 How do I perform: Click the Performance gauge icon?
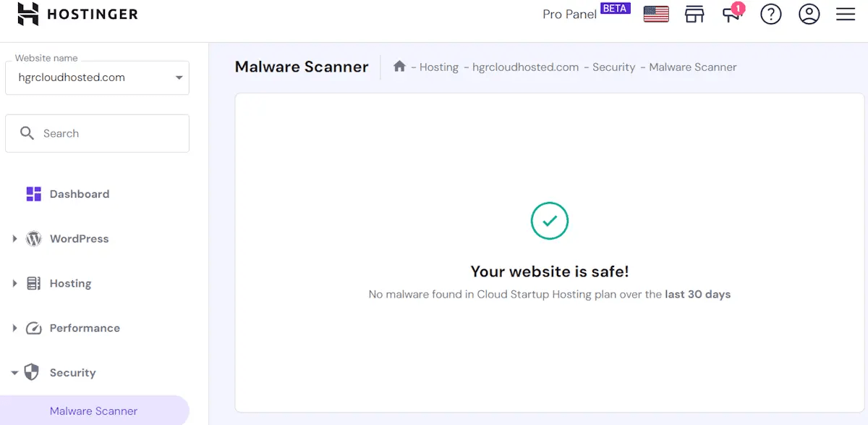33,327
